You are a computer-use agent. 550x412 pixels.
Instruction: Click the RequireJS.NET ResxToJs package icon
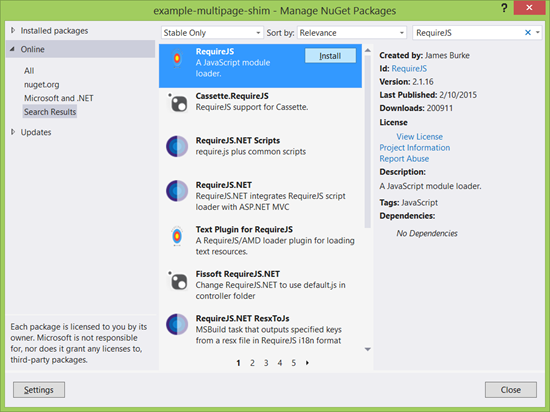point(177,324)
